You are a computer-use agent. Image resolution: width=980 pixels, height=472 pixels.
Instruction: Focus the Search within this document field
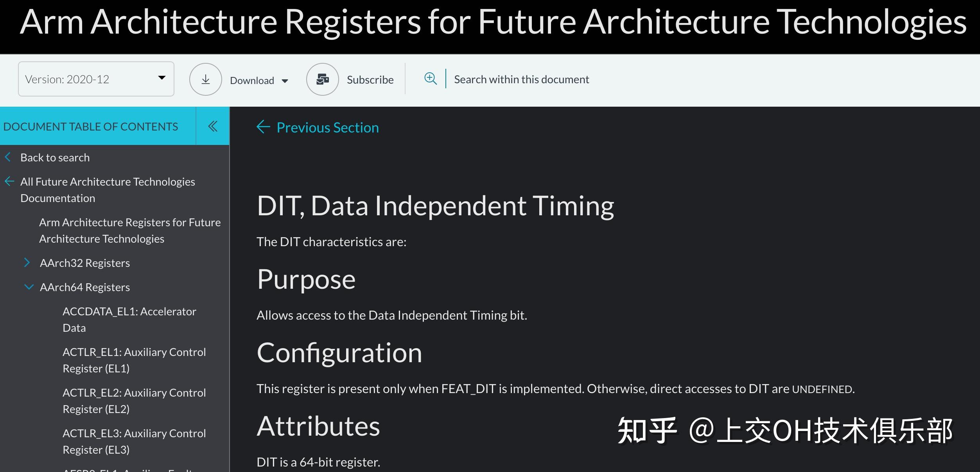click(x=521, y=79)
